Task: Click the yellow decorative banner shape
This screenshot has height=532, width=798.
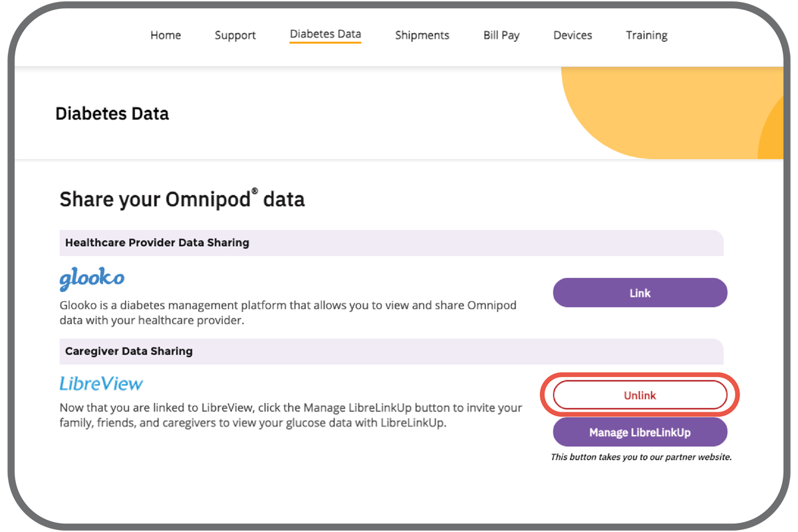Action: coord(665,113)
